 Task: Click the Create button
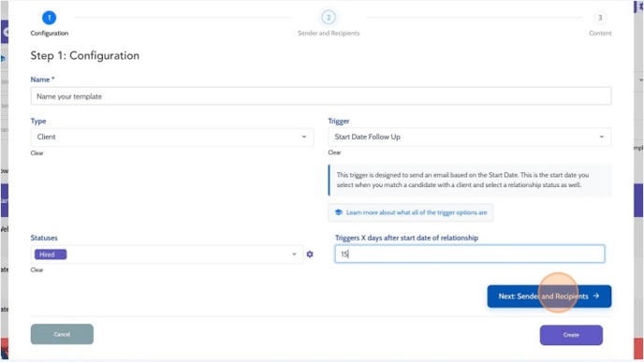coord(571,335)
